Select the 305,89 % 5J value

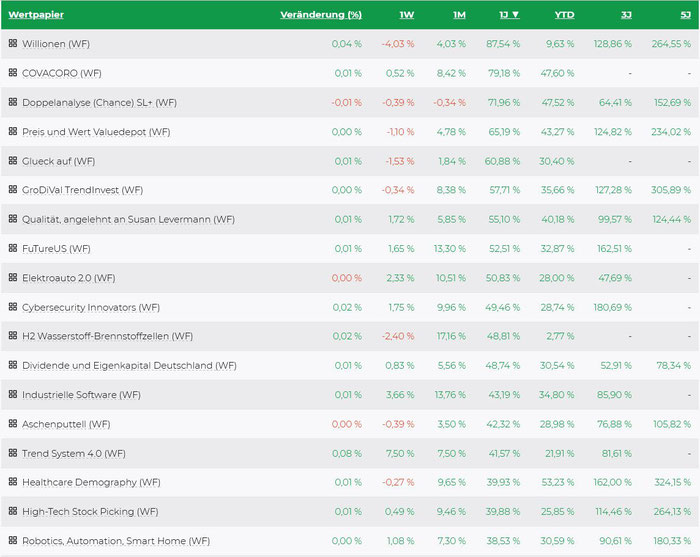[x=671, y=190]
